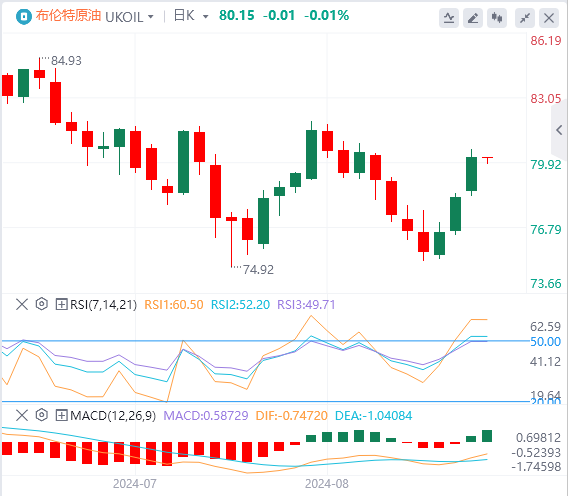Expand the MACD panel plus box
The image size is (568, 496).
(61, 415)
